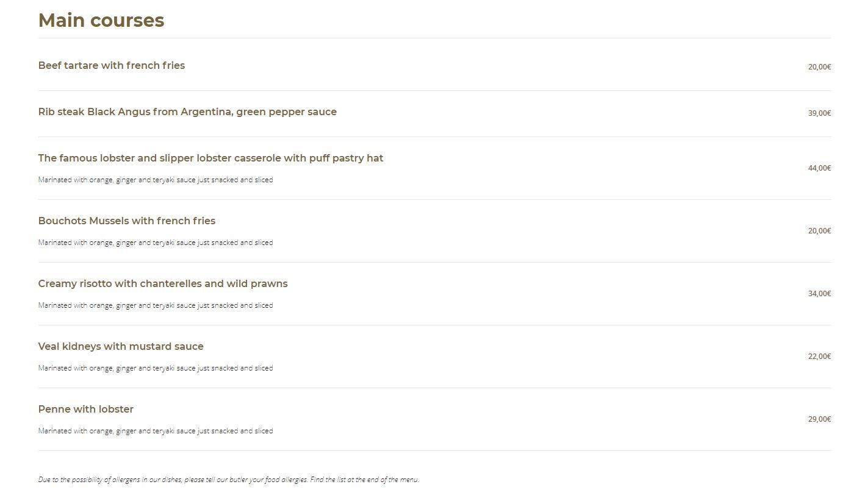
Task: Click the Penne with lobster dish
Action: click(86, 409)
